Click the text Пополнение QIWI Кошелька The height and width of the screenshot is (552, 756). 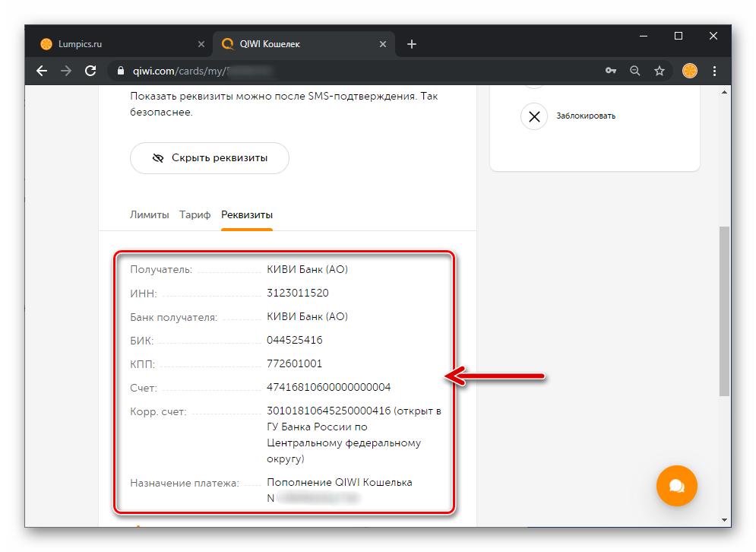[340, 483]
